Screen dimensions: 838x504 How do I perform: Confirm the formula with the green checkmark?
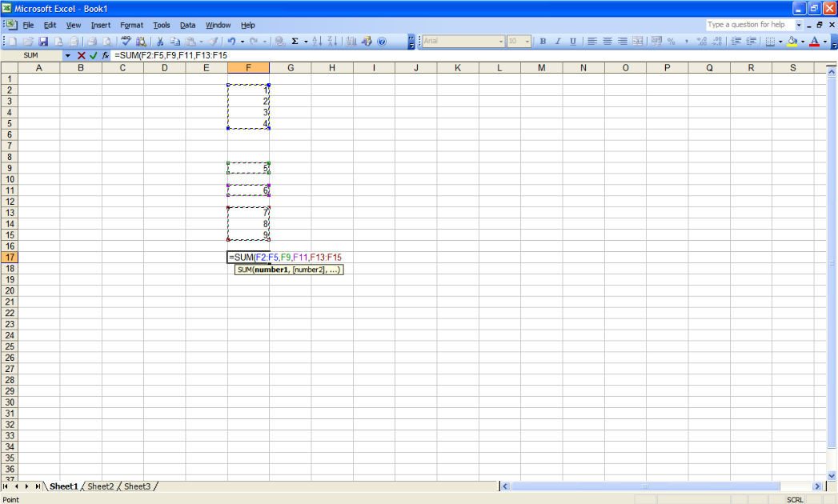[x=93, y=55]
